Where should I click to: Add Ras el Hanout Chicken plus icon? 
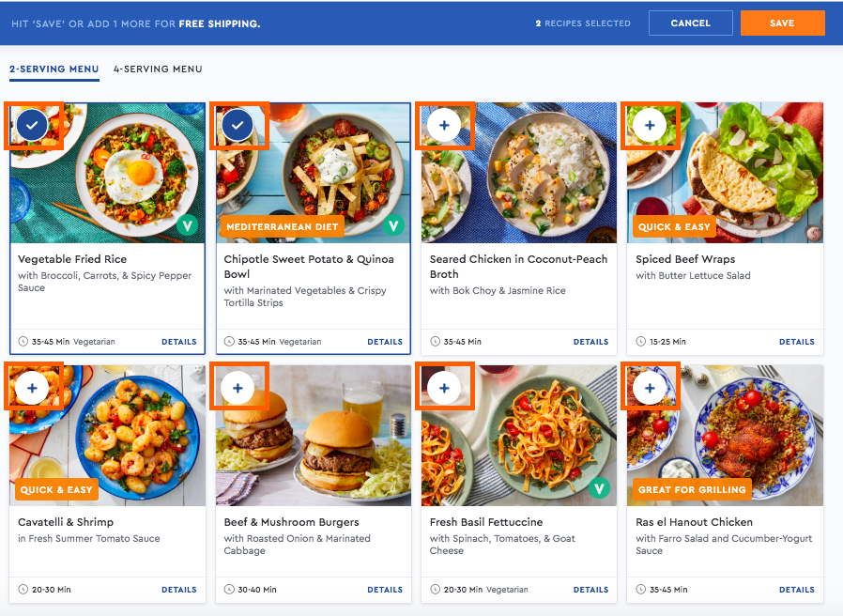[x=650, y=388]
